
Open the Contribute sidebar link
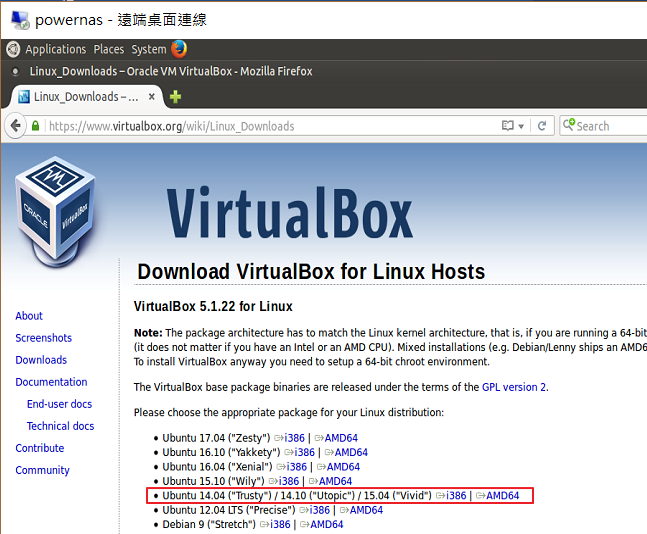coord(40,448)
